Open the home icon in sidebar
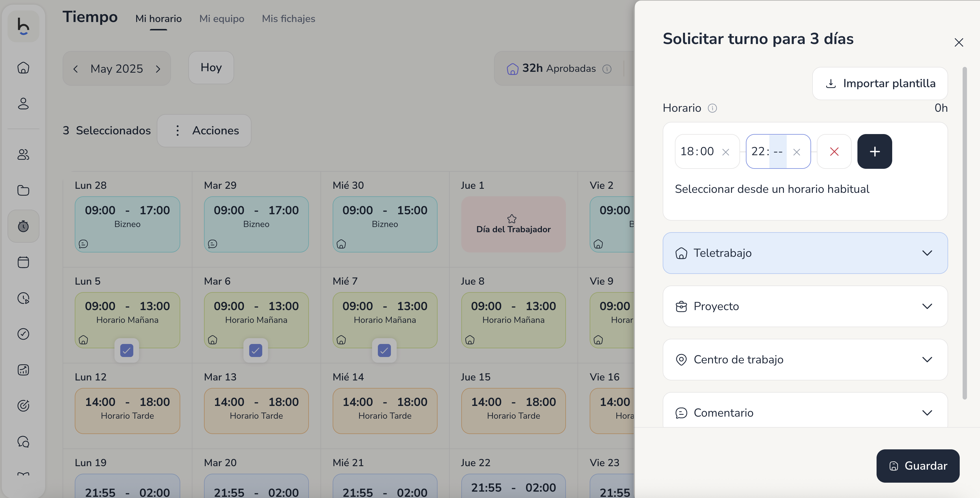 click(x=23, y=68)
